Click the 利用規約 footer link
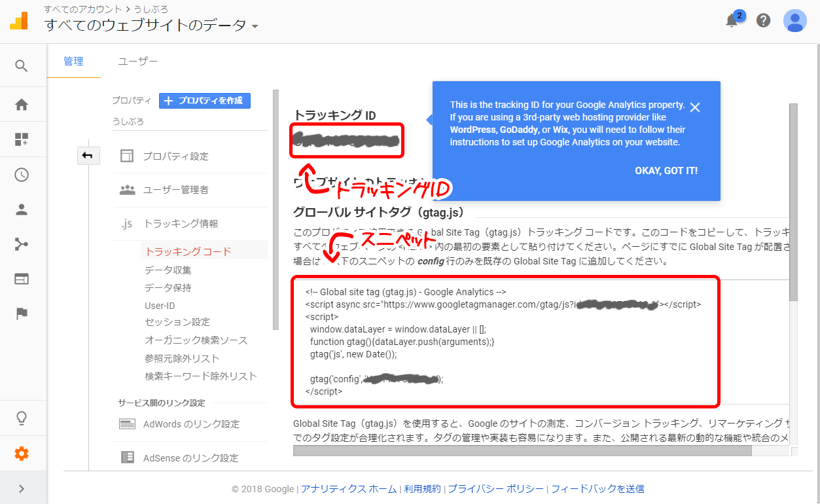The height and width of the screenshot is (504, 820). point(423,489)
